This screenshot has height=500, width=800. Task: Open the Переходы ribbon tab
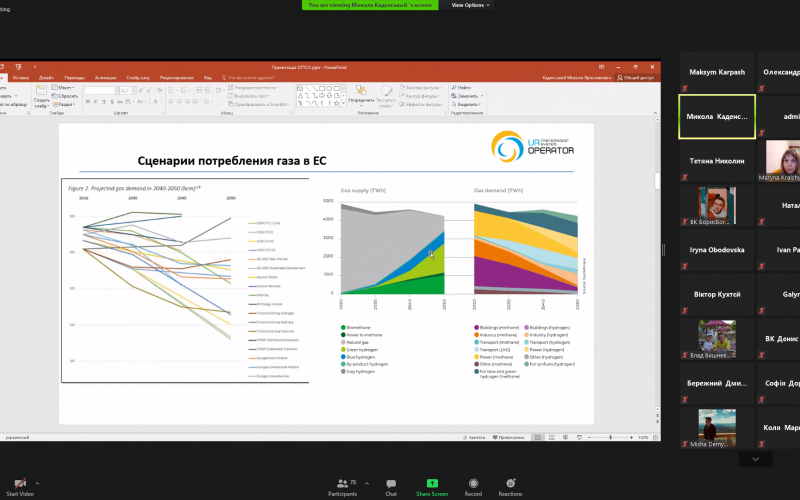click(74, 78)
